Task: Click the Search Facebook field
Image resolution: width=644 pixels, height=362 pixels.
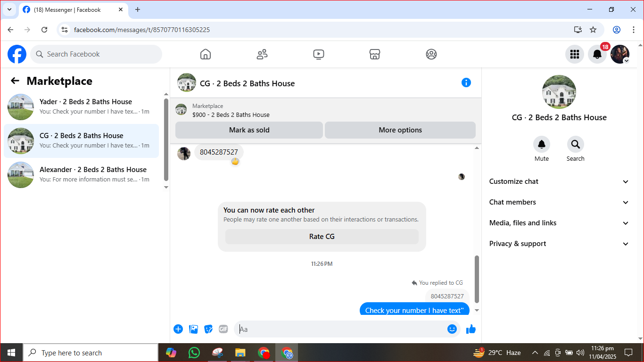Action: (96, 54)
